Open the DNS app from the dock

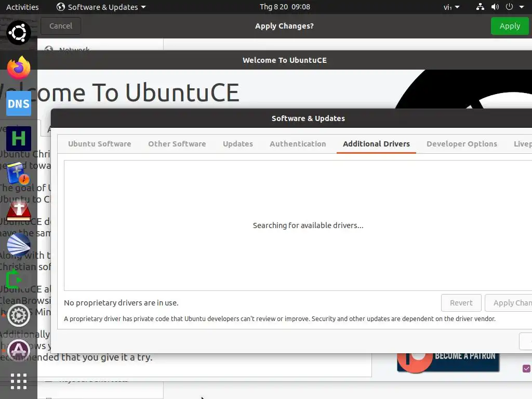[x=19, y=103]
